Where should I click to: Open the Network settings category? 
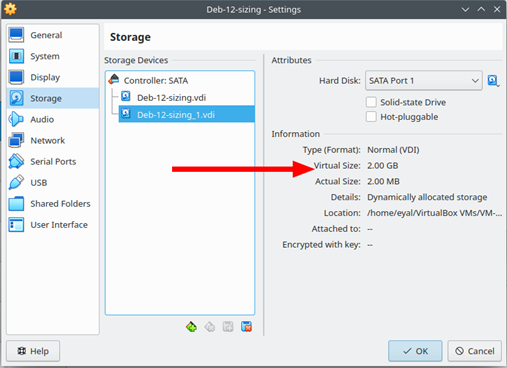tap(53, 140)
